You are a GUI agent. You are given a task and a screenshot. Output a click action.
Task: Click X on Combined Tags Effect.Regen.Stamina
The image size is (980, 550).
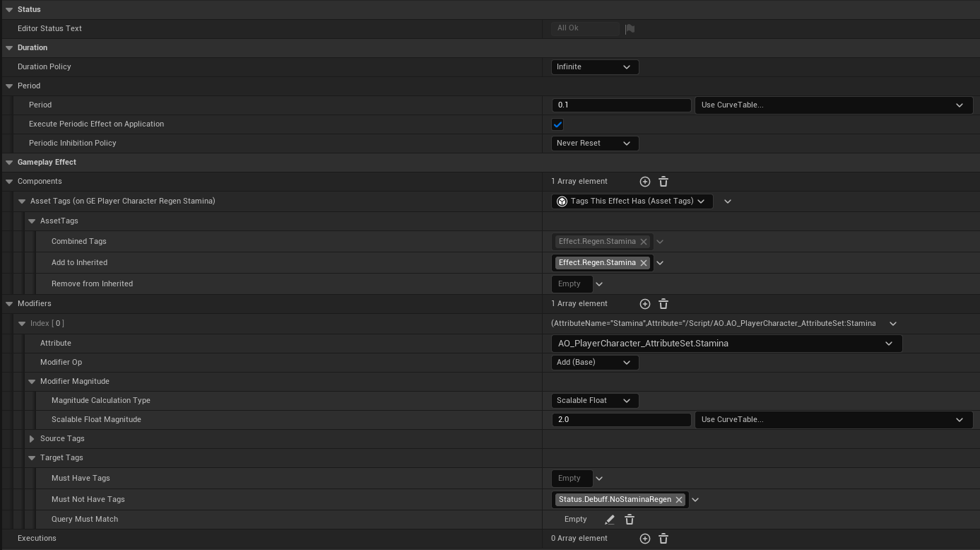point(644,242)
